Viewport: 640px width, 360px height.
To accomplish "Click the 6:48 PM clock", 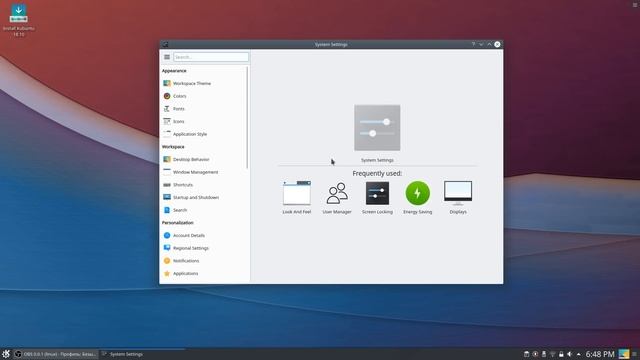I will (600, 354).
